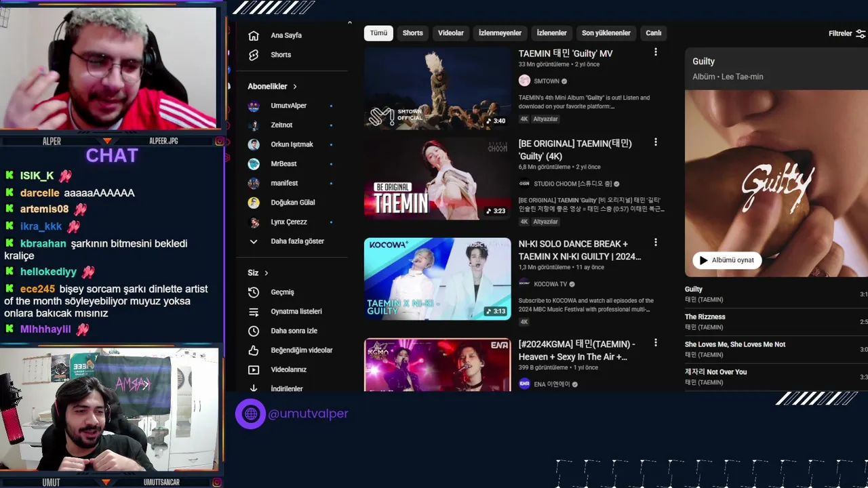This screenshot has height=488, width=868.
Task: Open TAEMIN X NI-KI Guilty thumbnail
Action: point(437,279)
